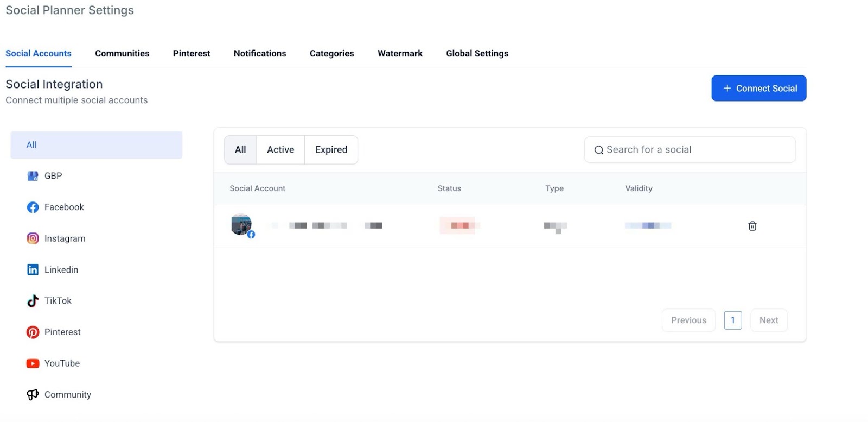Click the Next pagination button
The image size is (868, 422).
pos(768,320)
